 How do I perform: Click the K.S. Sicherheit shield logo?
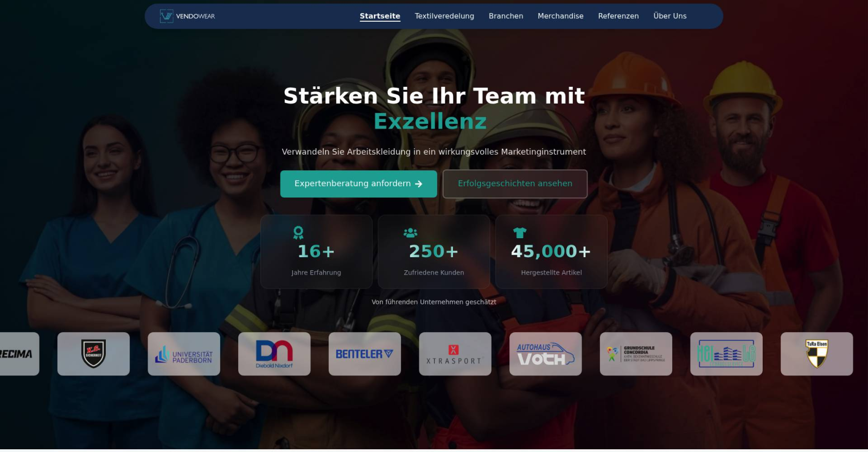93,354
